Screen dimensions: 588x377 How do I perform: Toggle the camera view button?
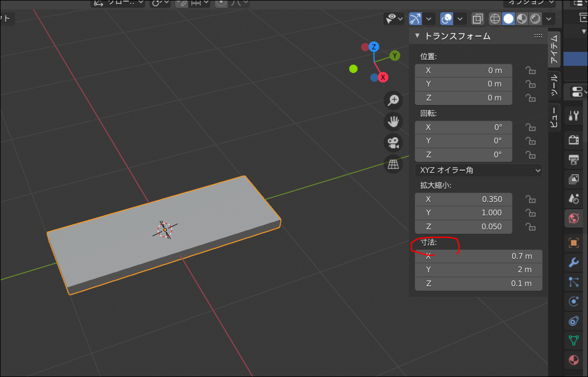[393, 143]
